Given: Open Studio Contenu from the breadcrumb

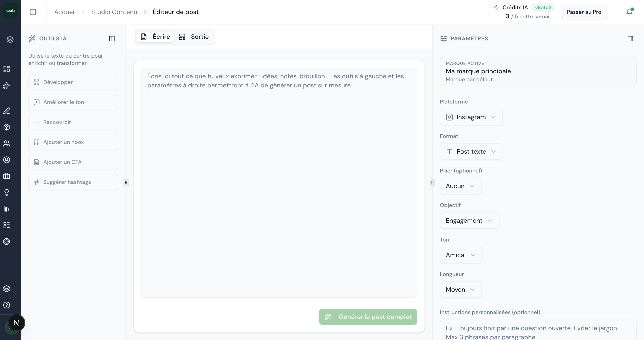Looking at the screenshot, I should coord(114,12).
